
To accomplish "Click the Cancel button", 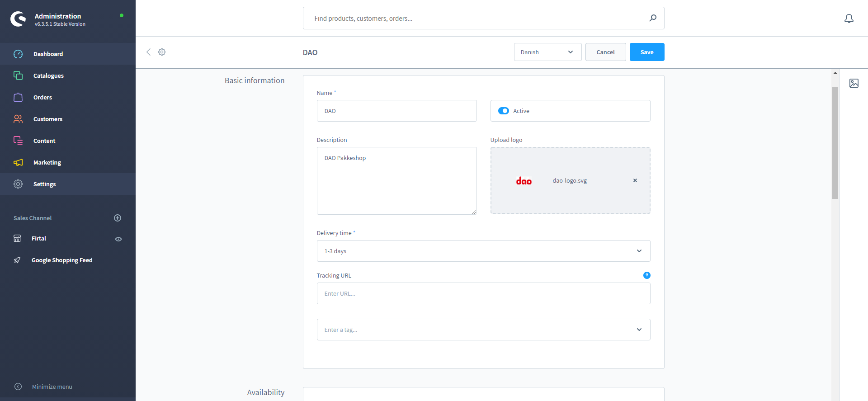I will (605, 52).
